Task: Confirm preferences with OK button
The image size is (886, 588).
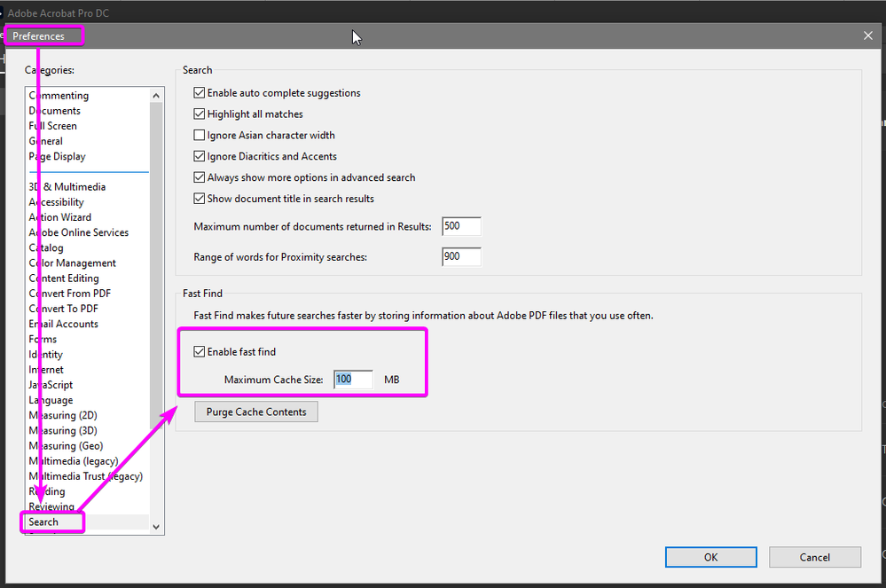Action: click(710, 557)
